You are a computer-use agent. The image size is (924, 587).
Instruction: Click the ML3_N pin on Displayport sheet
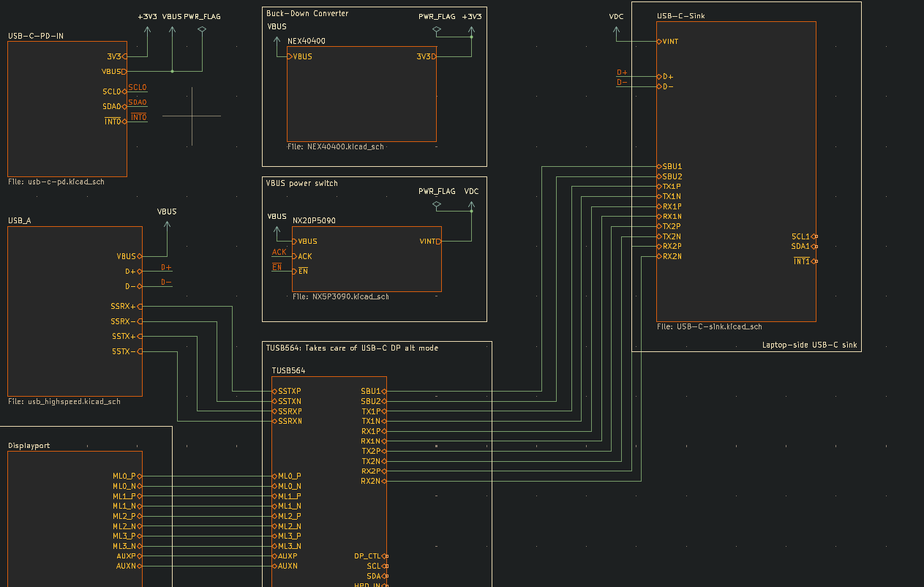[127, 546]
